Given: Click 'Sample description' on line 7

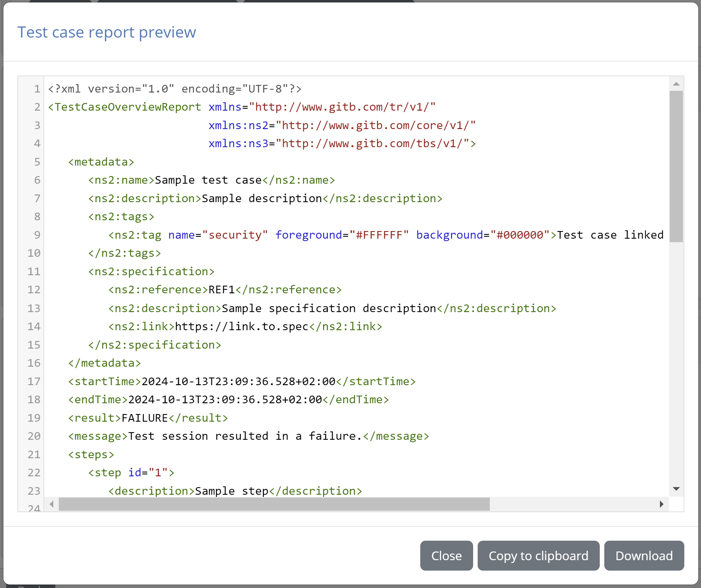Looking at the screenshot, I should click(x=262, y=198).
